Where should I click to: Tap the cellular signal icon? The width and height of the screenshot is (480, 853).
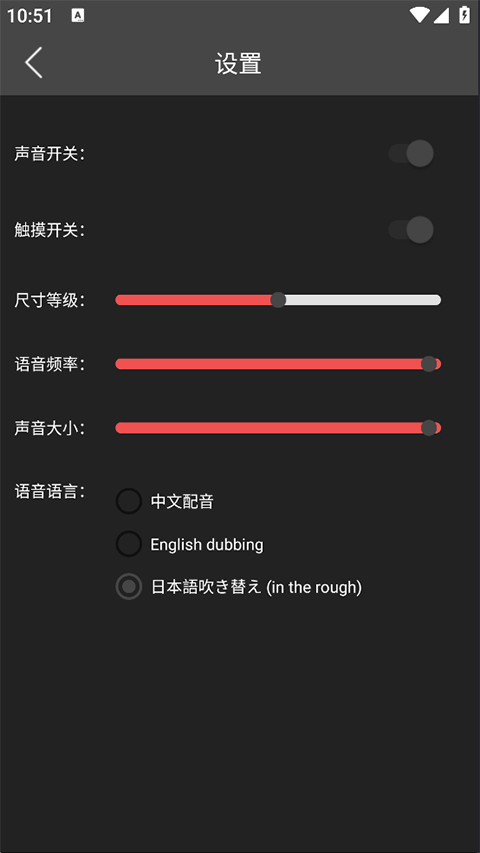441,15
